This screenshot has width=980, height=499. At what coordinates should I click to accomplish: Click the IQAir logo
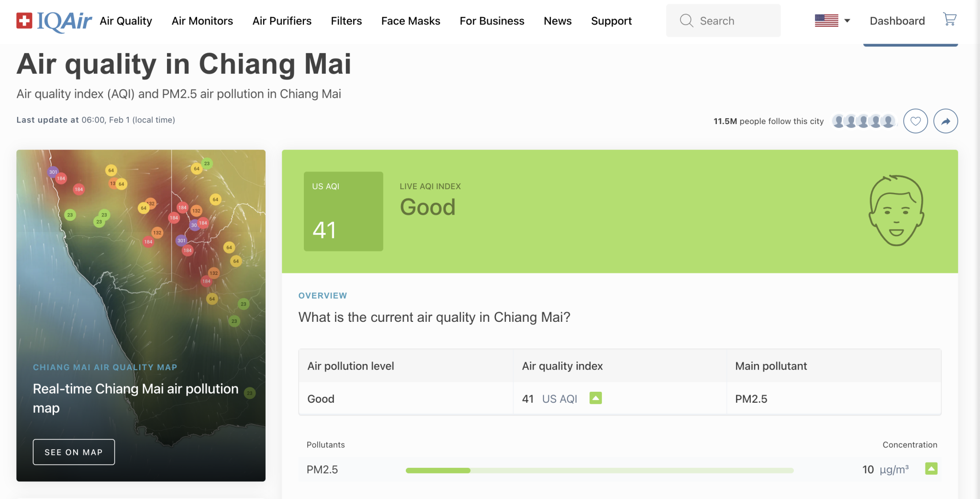click(54, 21)
